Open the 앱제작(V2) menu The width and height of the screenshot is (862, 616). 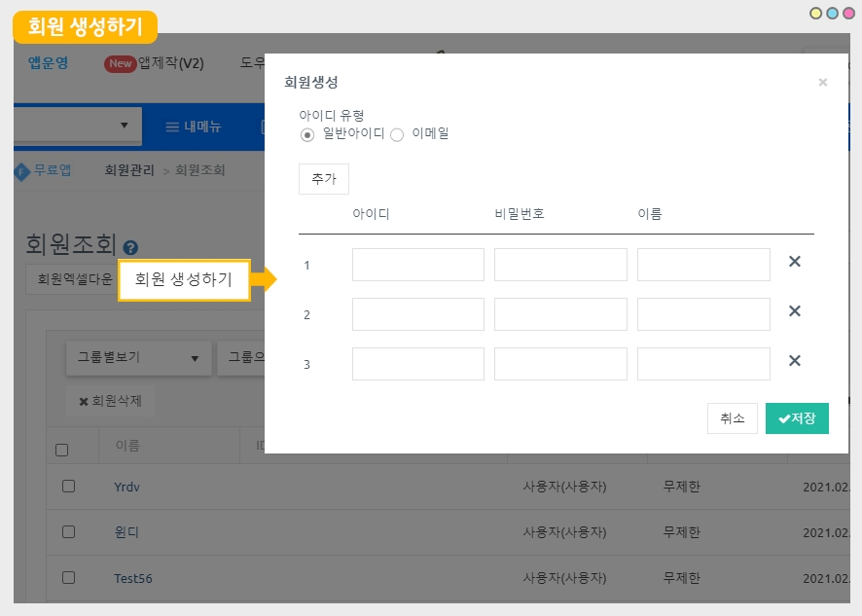(x=170, y=63)
